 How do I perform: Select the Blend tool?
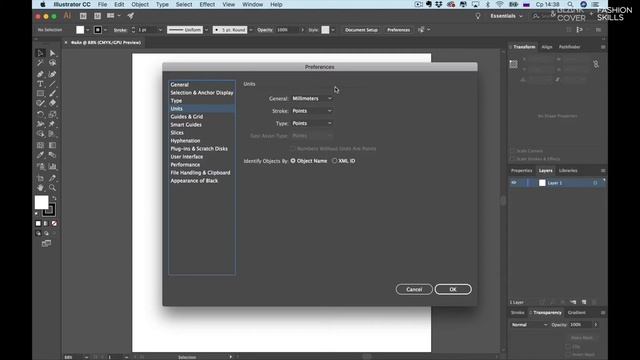53,155
